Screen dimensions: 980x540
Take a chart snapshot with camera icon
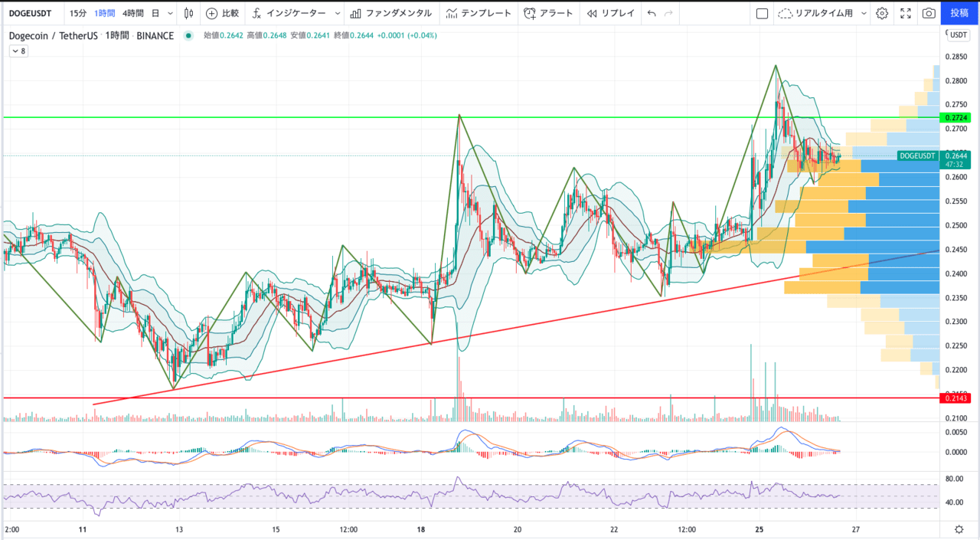929,13
